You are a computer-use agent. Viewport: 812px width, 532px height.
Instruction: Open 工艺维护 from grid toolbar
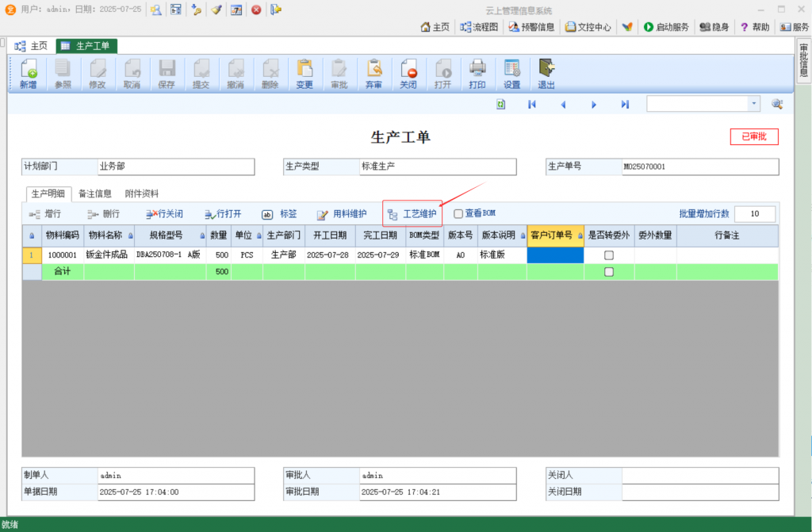[412, 214]
